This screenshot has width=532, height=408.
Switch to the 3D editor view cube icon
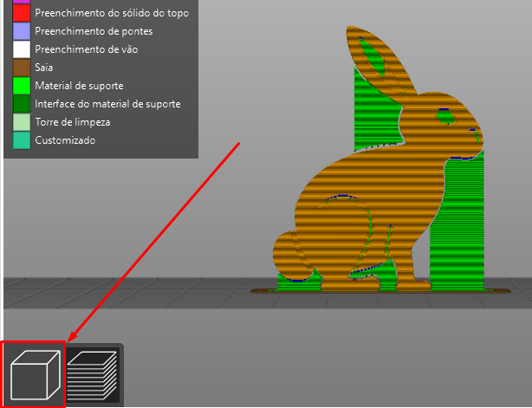click(x=35, y=375)
